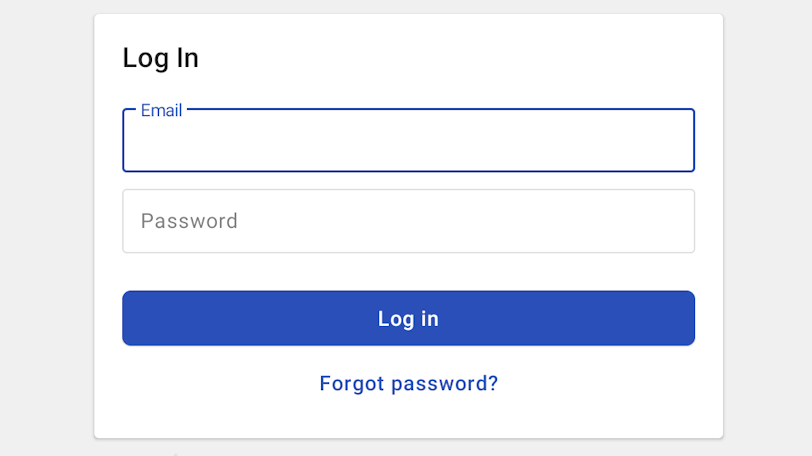Click Forgot password? to reset credentials
812x456 pixels.
click(x=408, y=383)
